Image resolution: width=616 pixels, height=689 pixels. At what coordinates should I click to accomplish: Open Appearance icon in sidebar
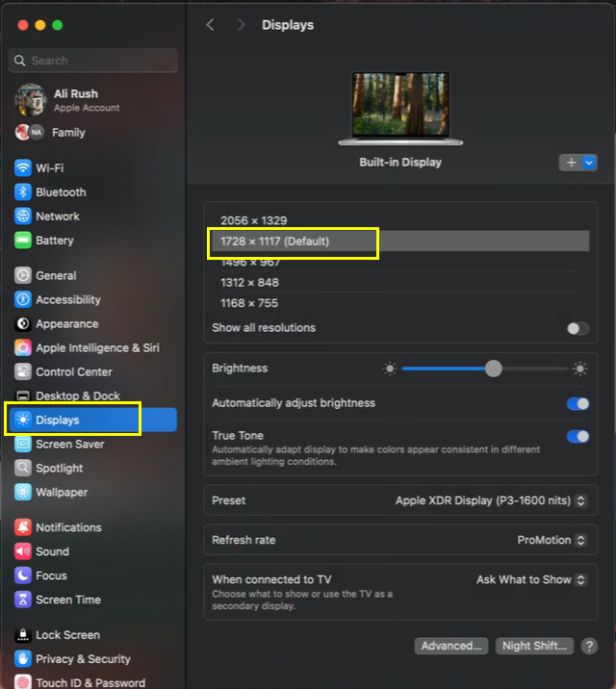(23, 324)
